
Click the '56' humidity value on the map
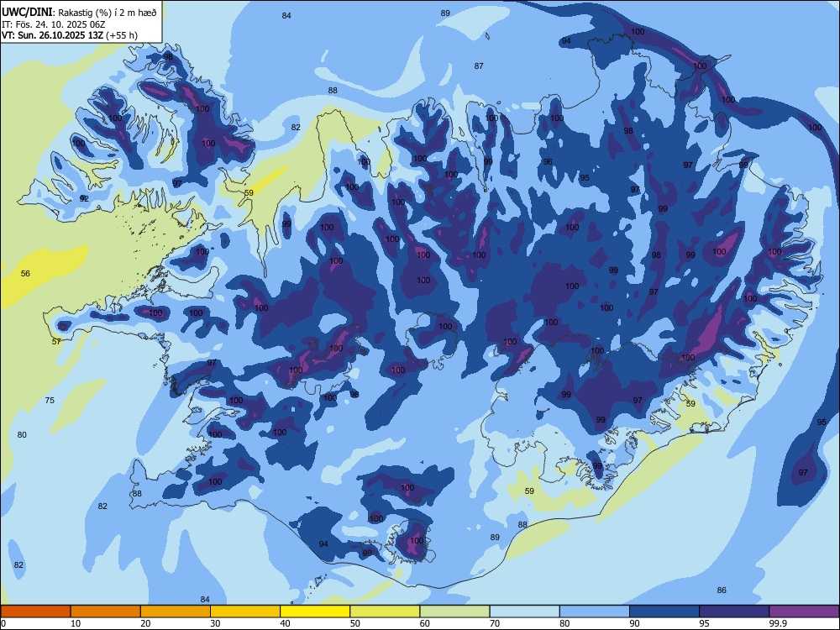25,274
